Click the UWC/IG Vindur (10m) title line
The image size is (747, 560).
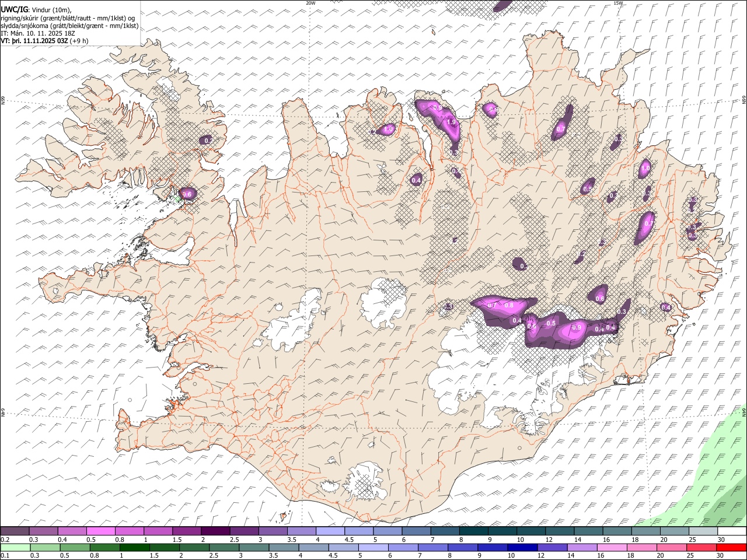[37, 9]
